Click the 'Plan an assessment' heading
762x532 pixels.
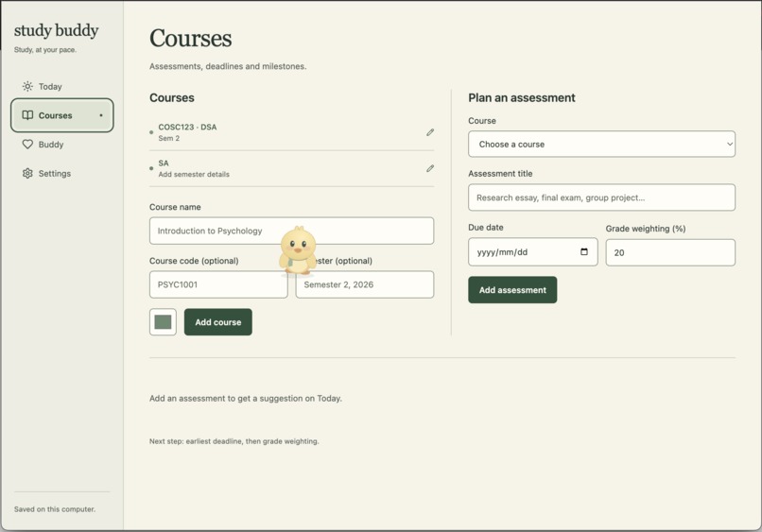[522, 97]
